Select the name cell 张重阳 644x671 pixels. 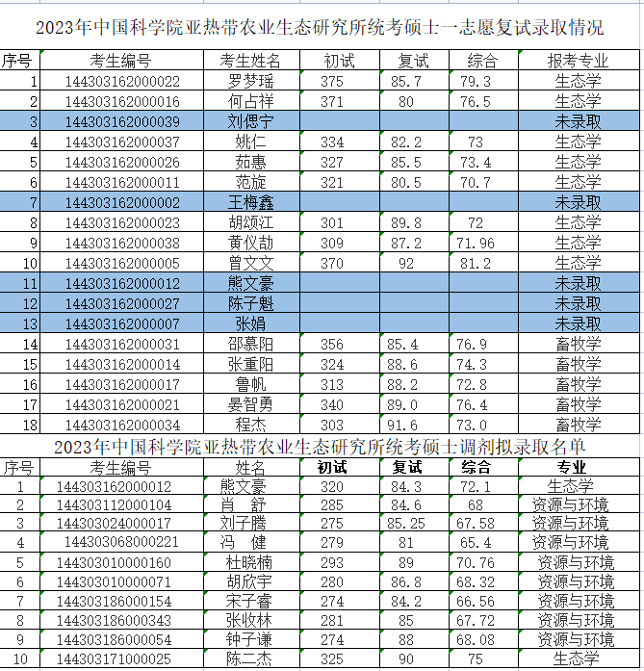[250, 364]
